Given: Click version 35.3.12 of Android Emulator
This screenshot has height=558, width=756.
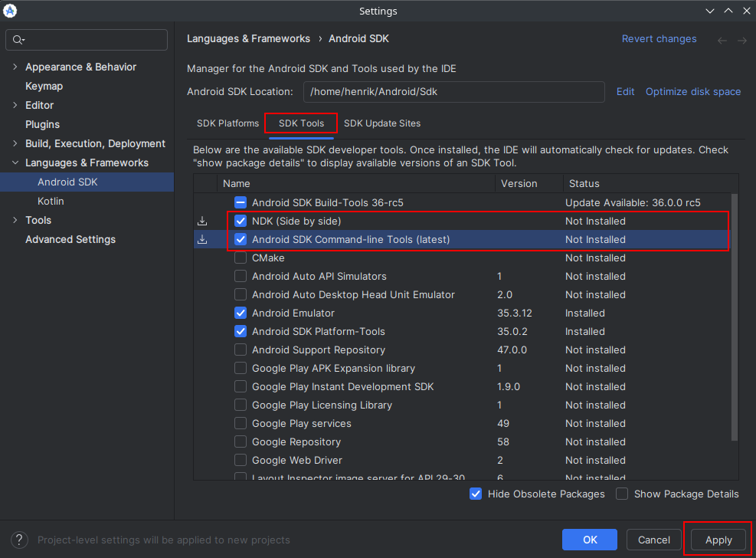Looking at the screenshot, I should pyautogui.click(x=515, y=313).
